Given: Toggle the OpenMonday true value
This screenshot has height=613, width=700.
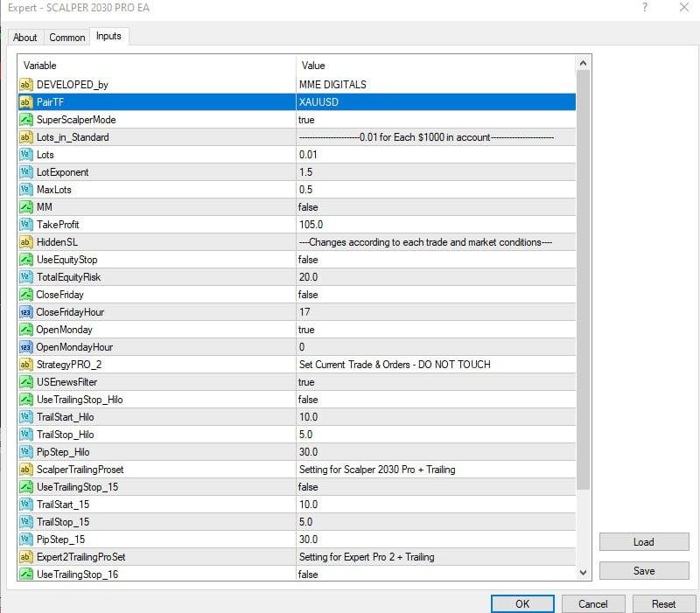Looking at the screenshot, I should [306, 330].
